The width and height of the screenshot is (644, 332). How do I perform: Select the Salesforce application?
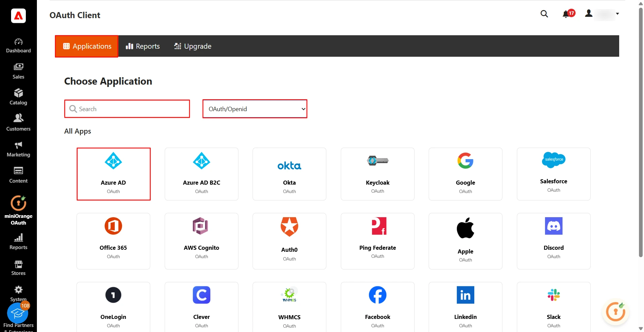554,174
